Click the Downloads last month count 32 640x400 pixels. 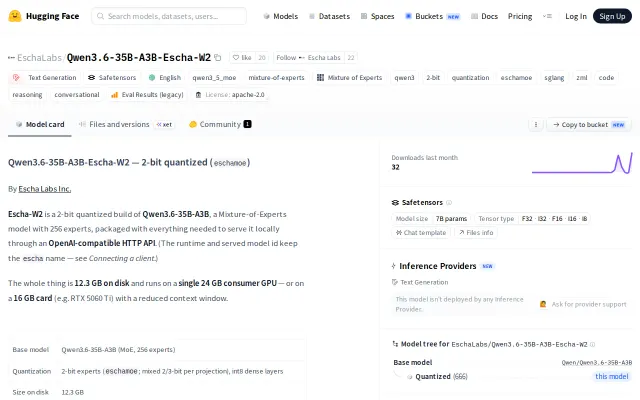396,167
